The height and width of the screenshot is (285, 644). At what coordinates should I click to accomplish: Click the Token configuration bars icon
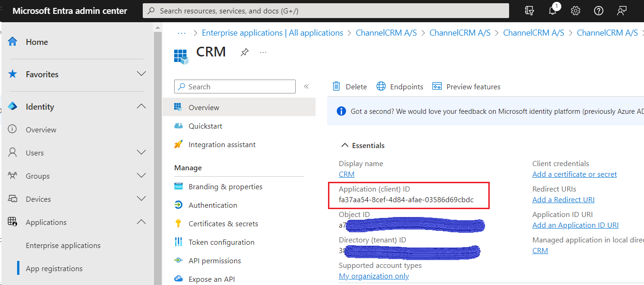coord(178,242)
